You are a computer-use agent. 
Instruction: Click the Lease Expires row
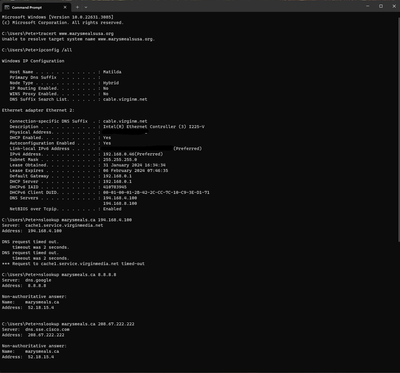click(89, 171)
